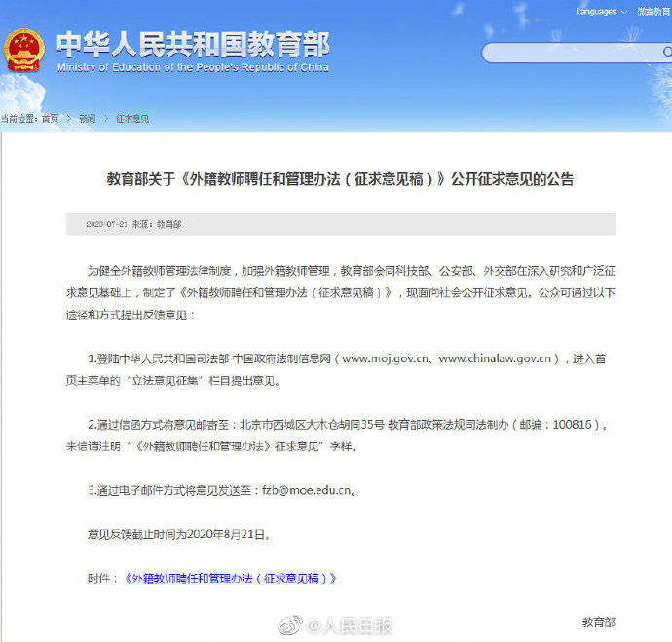Click the search magnifier icon

click(x=667, y=52)
